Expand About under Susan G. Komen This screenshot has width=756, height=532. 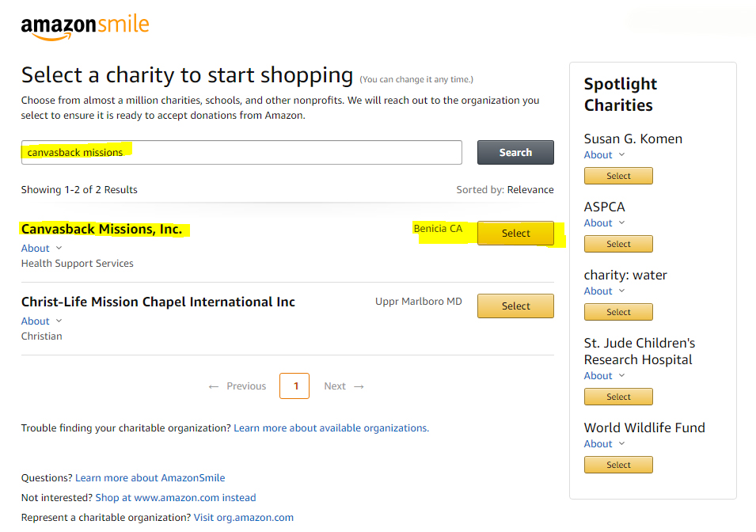click(604, 155)
